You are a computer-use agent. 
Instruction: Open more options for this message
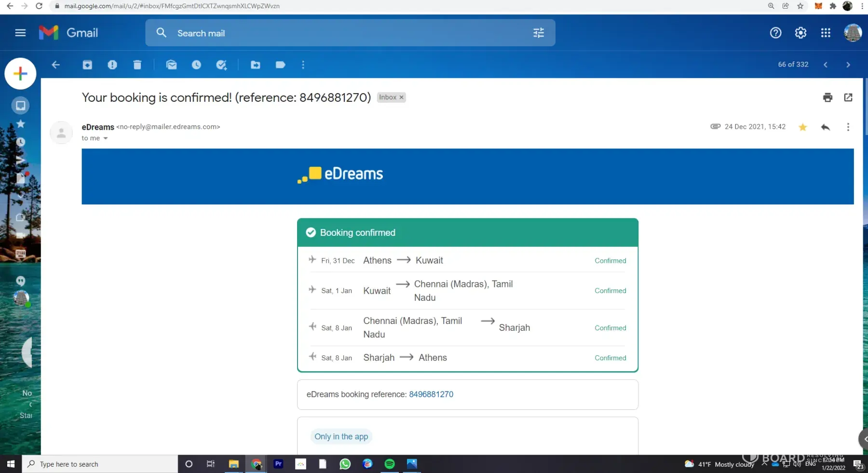[x=848, y=127]
